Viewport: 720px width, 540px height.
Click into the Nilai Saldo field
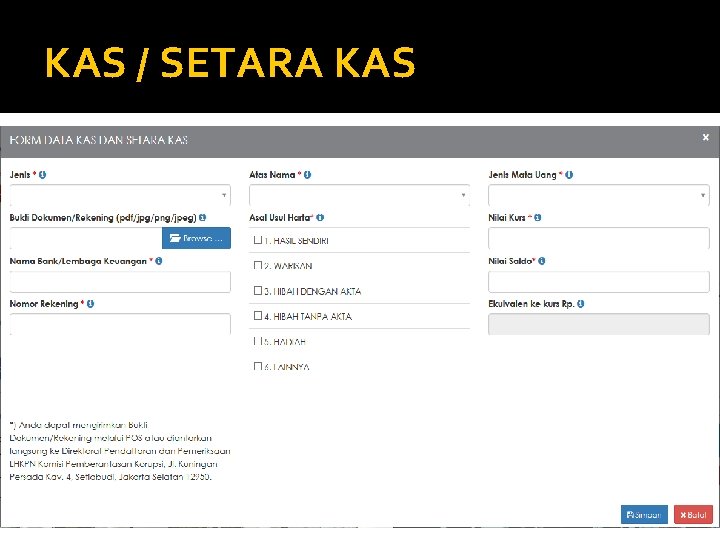[599, 282]
